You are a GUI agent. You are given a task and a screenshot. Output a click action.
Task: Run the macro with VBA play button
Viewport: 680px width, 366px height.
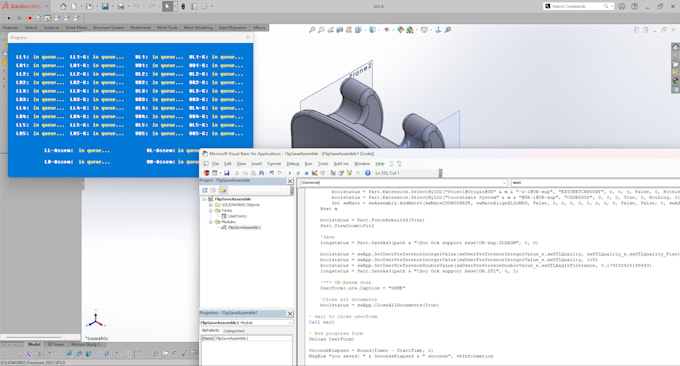click(x=290, y=173)
